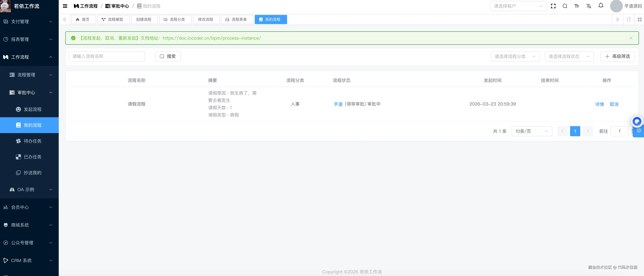
Task: Type in the 请输入流程名称 search field
Action: 107,56
